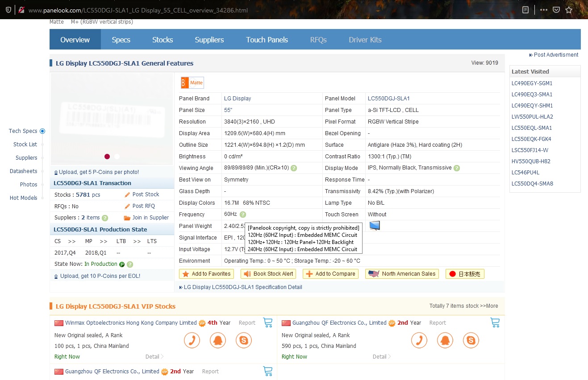Expand Detail for Guangzhou QF listing
Screen dimensions: 588x380
[x=382, y=357]
